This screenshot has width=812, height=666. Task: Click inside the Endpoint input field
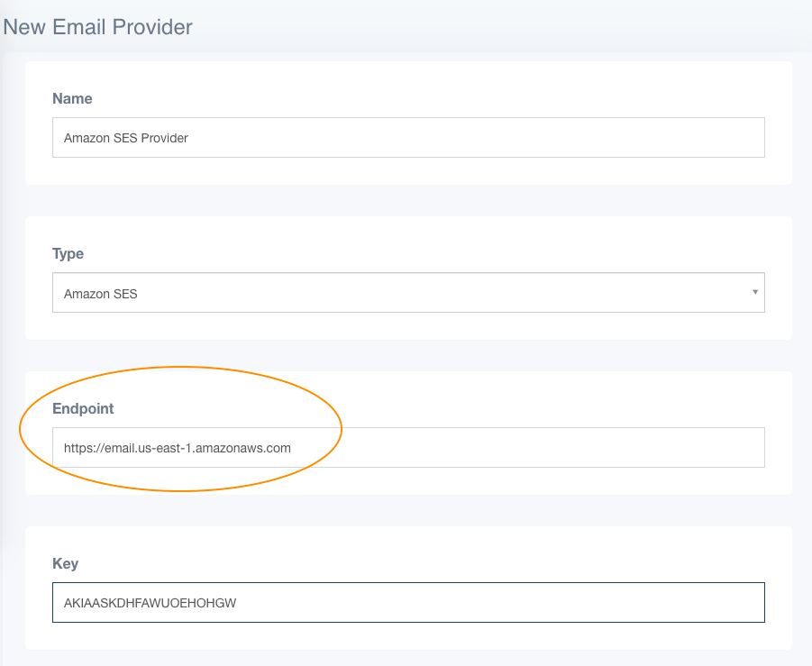(x=408, y=447)
